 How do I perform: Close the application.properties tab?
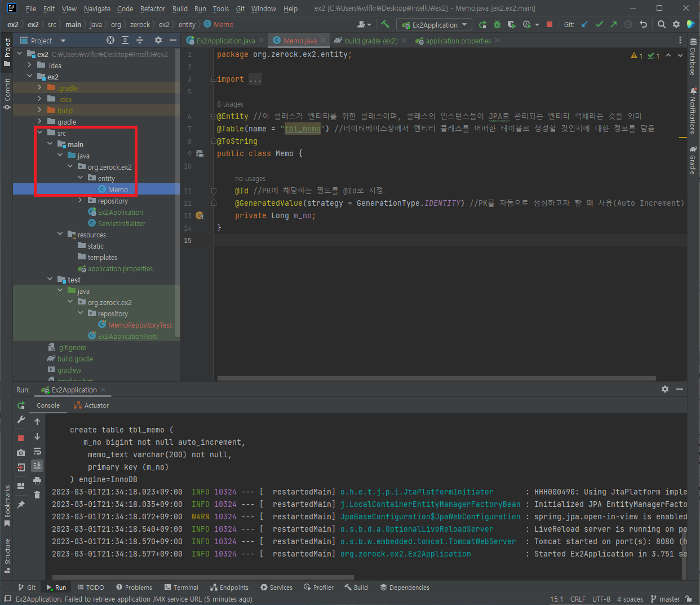click(x=497, y=41)
